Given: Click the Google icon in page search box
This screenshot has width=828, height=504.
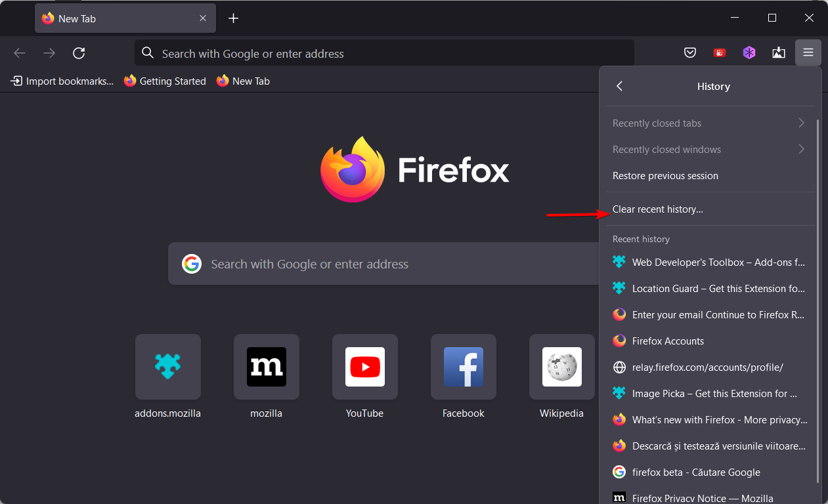Looking at the screenshot, I should tap(192, 264).
